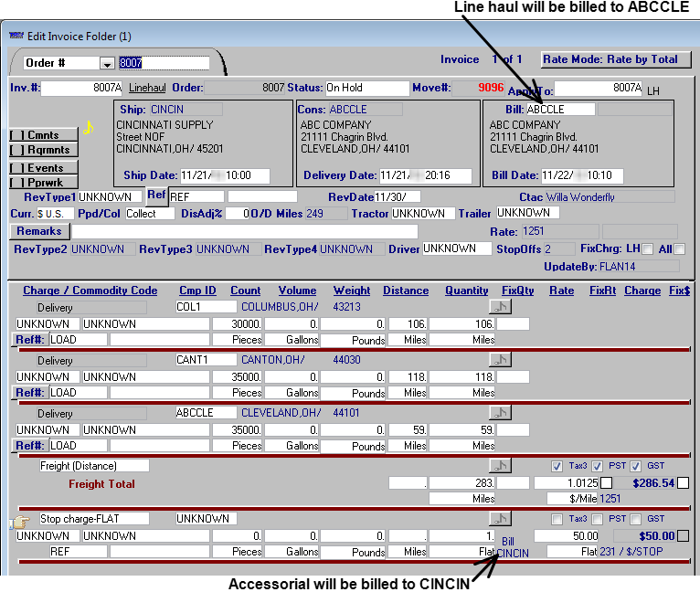Image resolution: width=700 pixels, height=592 pixels.
Task: Uncheck GST on Freight (Distance) row
Action: [636, 466]
